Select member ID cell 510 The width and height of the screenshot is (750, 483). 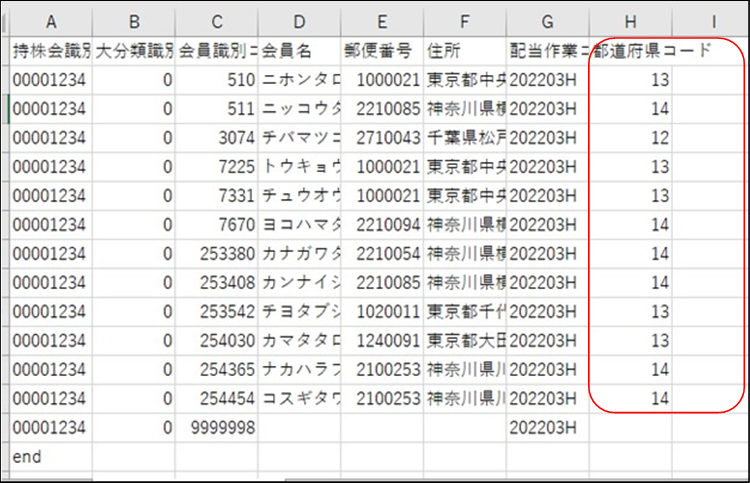point(216,80)
